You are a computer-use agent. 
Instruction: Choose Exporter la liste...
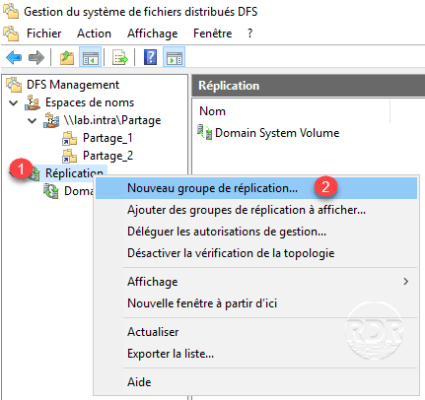[x=256, y=353]
